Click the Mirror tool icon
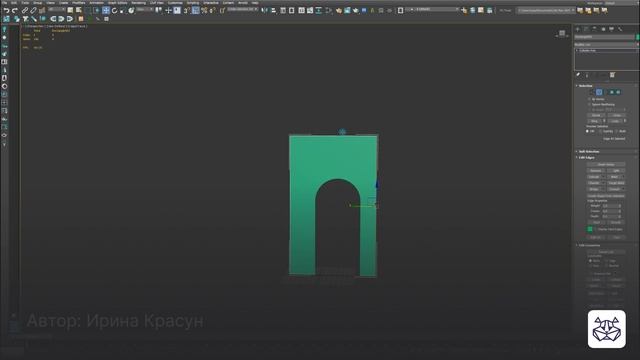Image resolution: width=640 pixels, height=360 pixels. (x=264, y=10)
